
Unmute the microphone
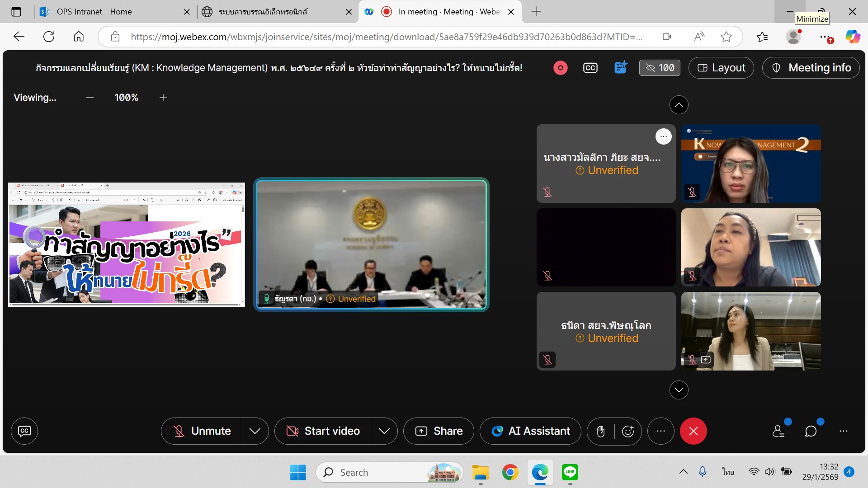point(202,432)
